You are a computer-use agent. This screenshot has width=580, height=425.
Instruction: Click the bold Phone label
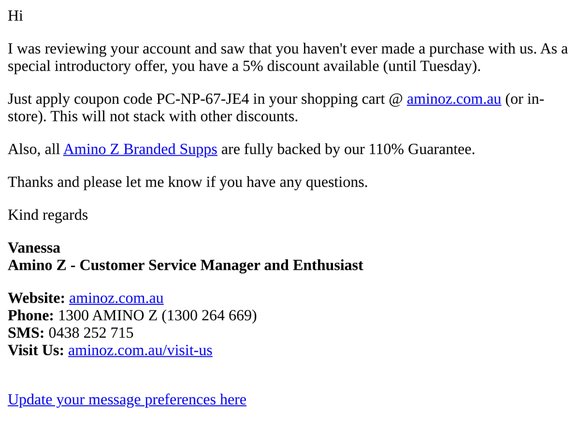coord(31,316)
